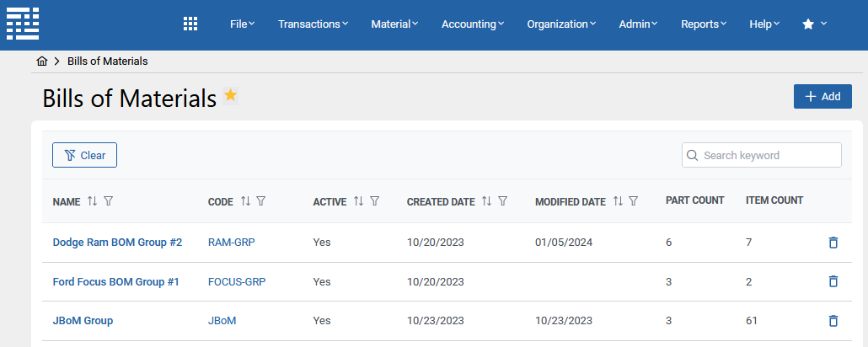
Task: Open Ford Focus BOM Group #1 link
Action: 115,281
